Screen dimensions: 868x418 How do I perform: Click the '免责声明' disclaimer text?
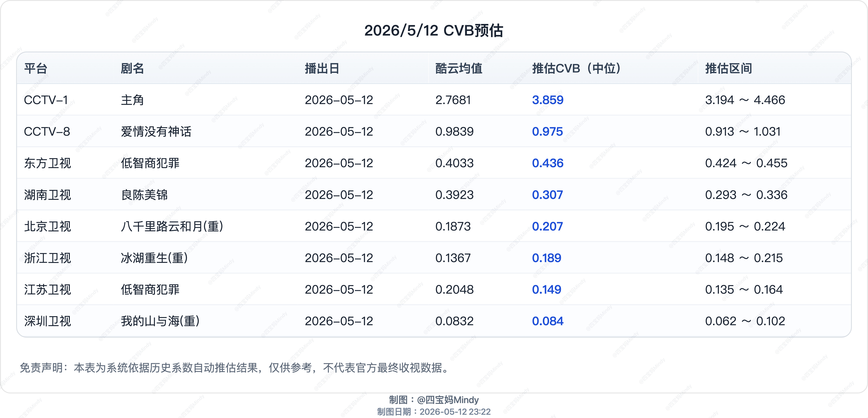(235, 368)
